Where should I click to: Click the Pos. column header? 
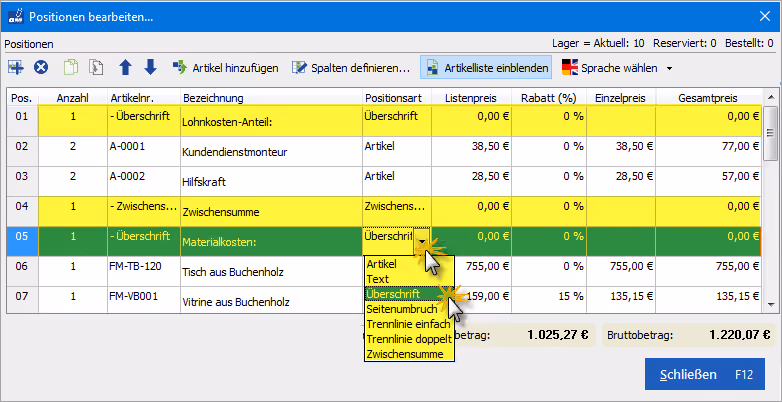coord(22,98)
